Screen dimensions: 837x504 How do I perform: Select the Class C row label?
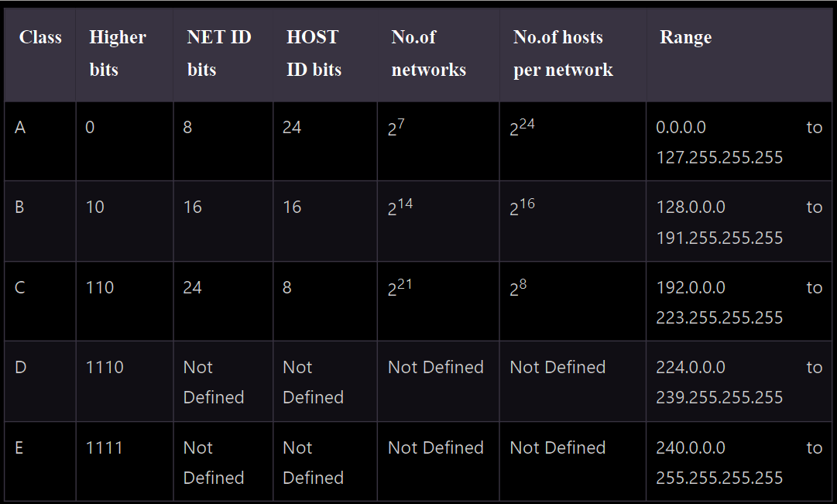[x=20, y=288]
